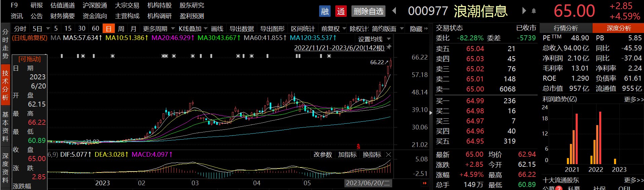The height and width of the screenshot is (190, 644).
Task: Open the 研报 menu item
Action: click(37, 5)
